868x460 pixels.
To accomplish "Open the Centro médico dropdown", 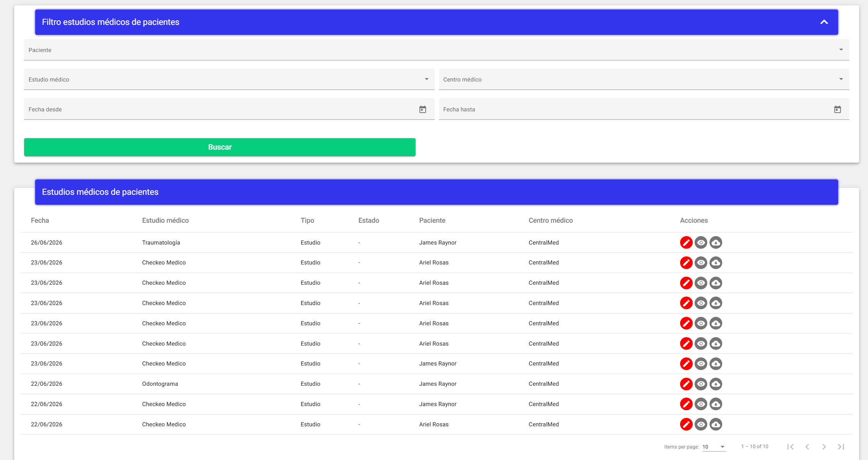I will (x=644, y=79).
